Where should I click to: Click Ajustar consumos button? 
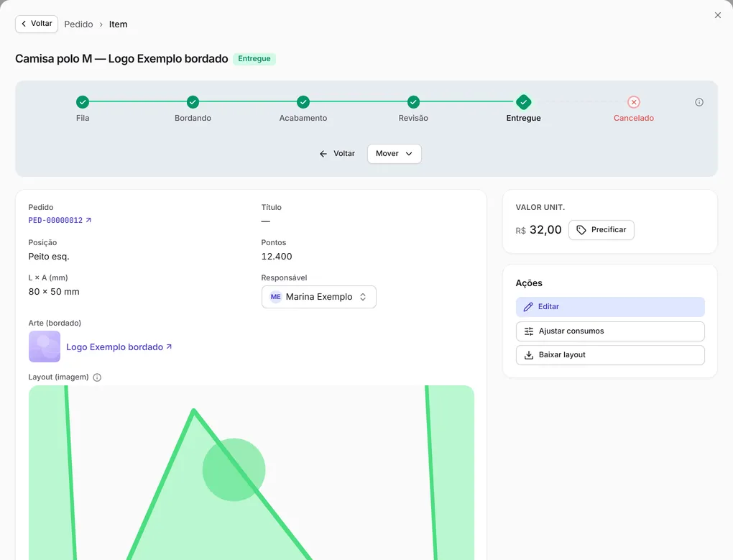pos(610,331)
